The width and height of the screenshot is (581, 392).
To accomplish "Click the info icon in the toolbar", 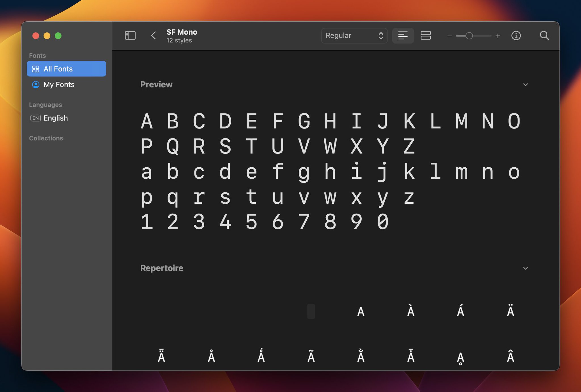I will (516, 35).
